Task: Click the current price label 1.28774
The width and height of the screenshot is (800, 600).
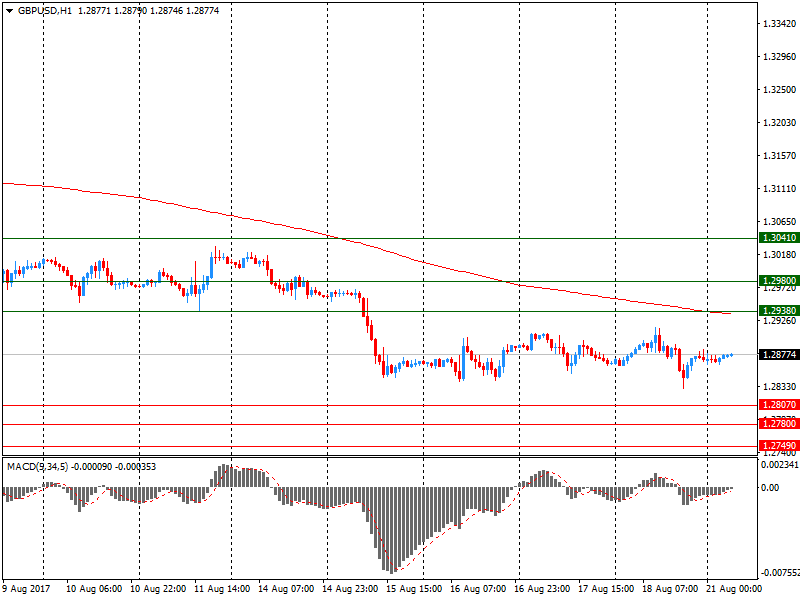Action: [779, 355]
